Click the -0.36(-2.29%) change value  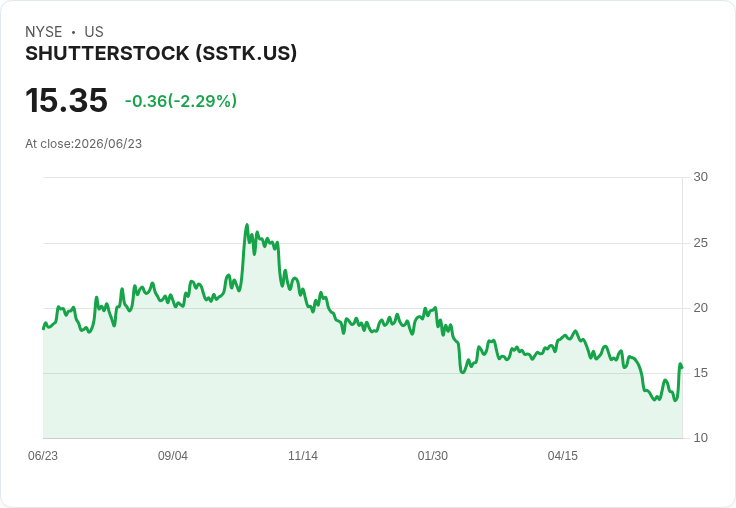click(181, 101)
